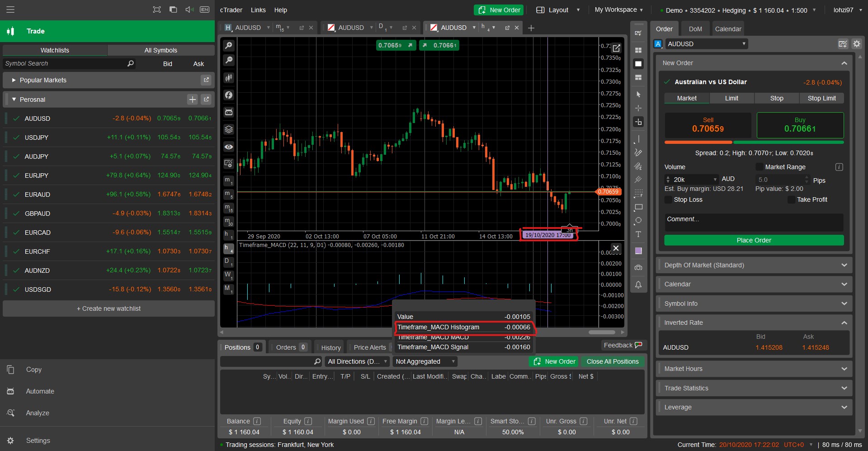Click Create new watchlist
868x451 pixels.
(108, 309)
